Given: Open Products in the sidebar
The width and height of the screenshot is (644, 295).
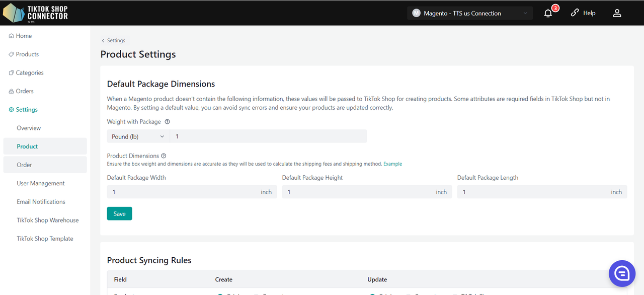Looking at the screenshot, I should (x=27, y=54).
